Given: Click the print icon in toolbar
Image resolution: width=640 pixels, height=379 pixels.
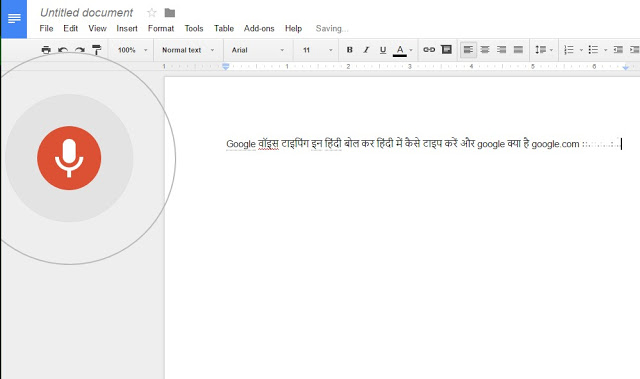Looking at the screenshot, I should pos(46,50).
